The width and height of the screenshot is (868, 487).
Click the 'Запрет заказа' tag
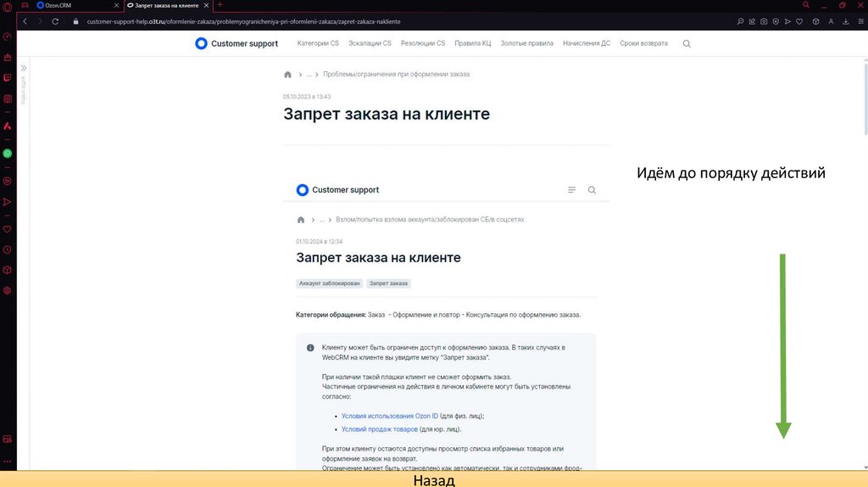tap(388, 283)
